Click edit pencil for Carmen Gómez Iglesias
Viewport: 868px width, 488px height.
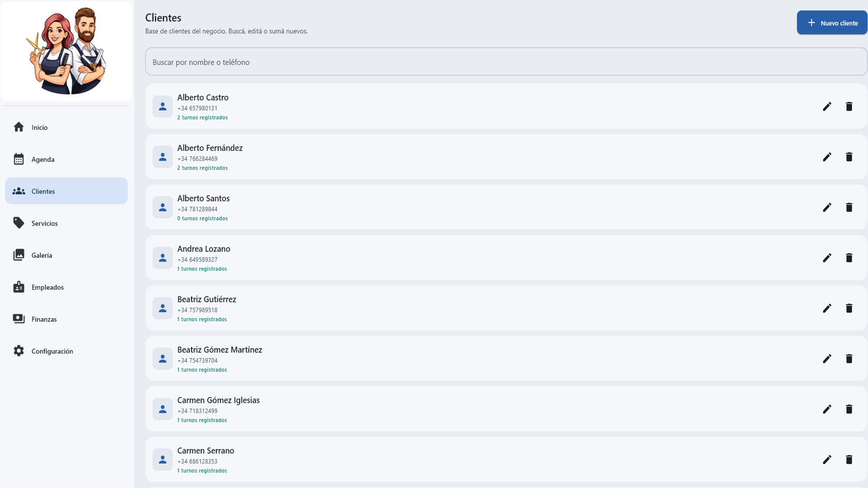point(827,409)
